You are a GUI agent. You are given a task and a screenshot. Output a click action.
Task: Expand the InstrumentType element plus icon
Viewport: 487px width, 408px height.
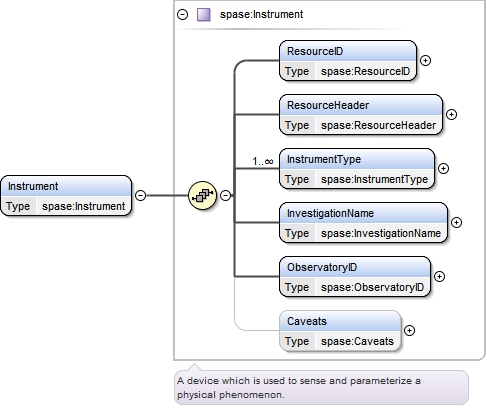coord(443,169)
